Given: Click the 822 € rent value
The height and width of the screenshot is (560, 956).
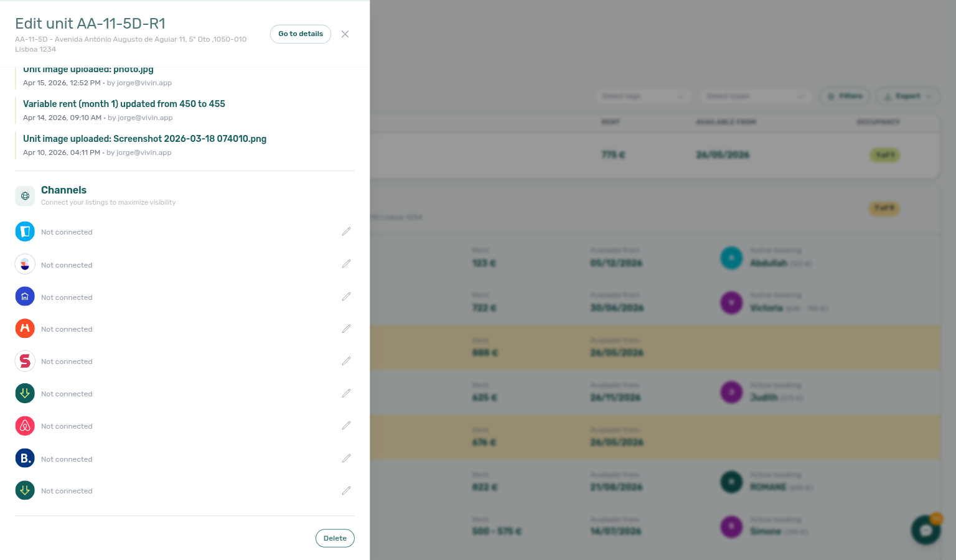Looking at the screenshot, I should click(x=485, y=487).
